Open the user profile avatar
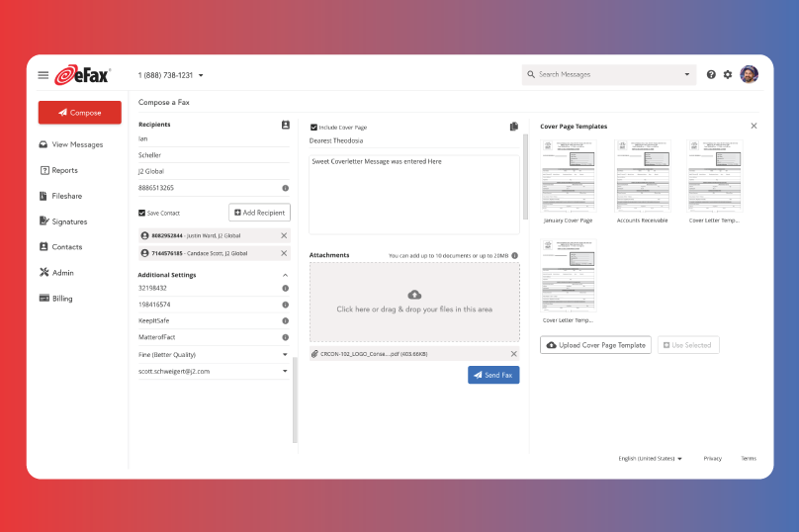 pyautogui.click(x=750, y=74)
